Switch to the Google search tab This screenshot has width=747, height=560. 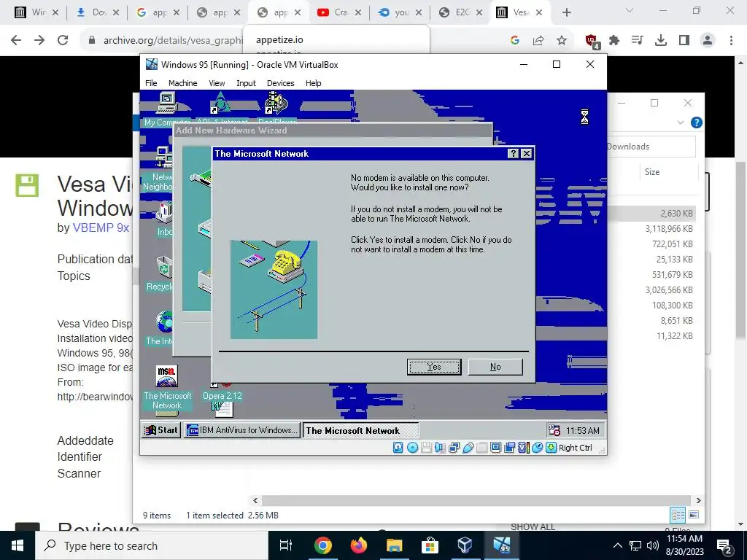tap(158, 12)
